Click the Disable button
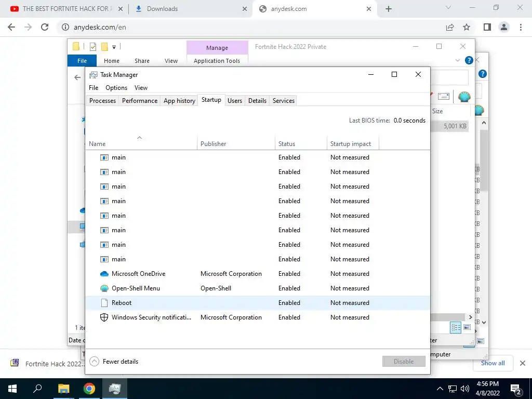 (404, 362)
